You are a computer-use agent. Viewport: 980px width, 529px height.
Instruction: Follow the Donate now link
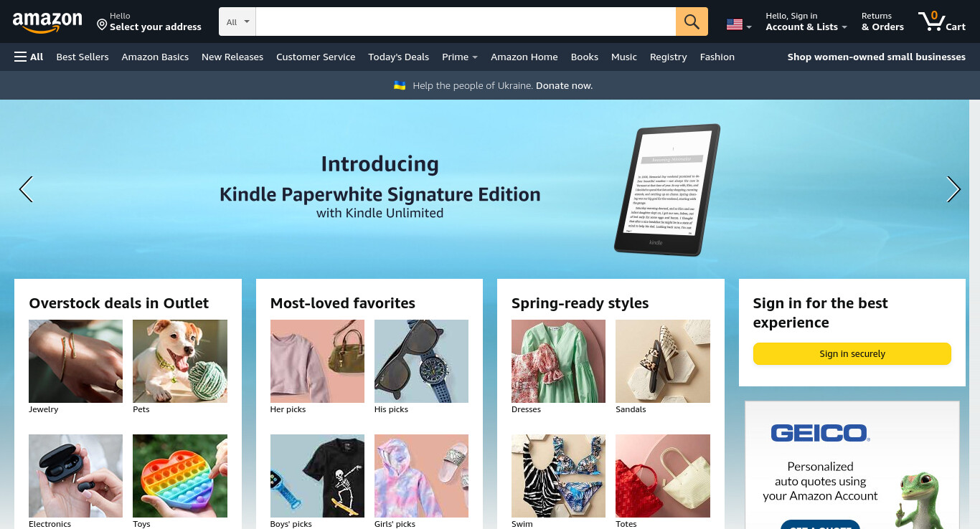pos(564,85)
